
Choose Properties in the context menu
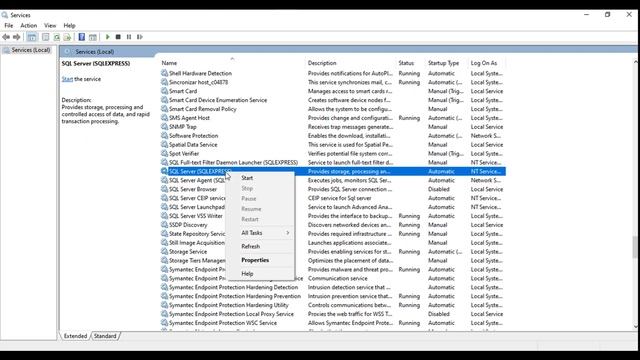coord(260,260)
